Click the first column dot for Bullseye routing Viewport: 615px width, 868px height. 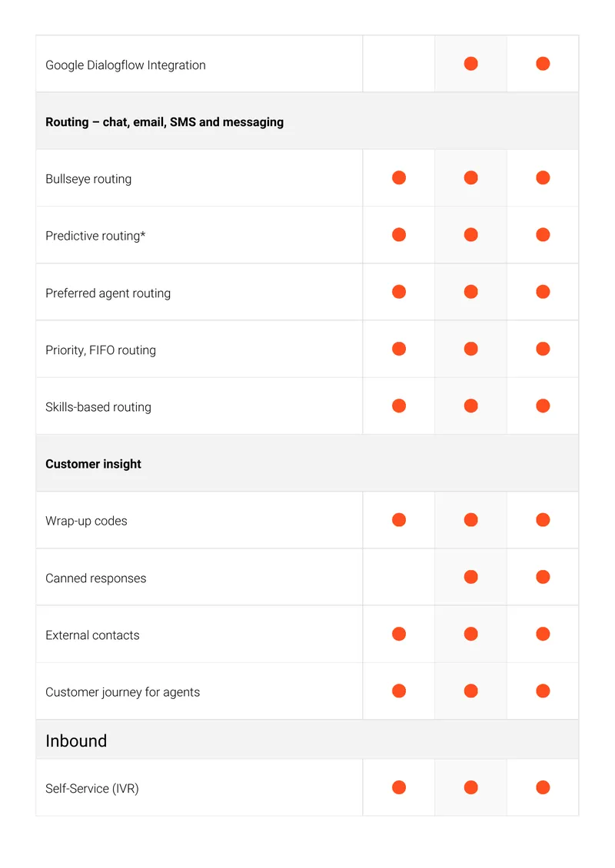[399, 177]
